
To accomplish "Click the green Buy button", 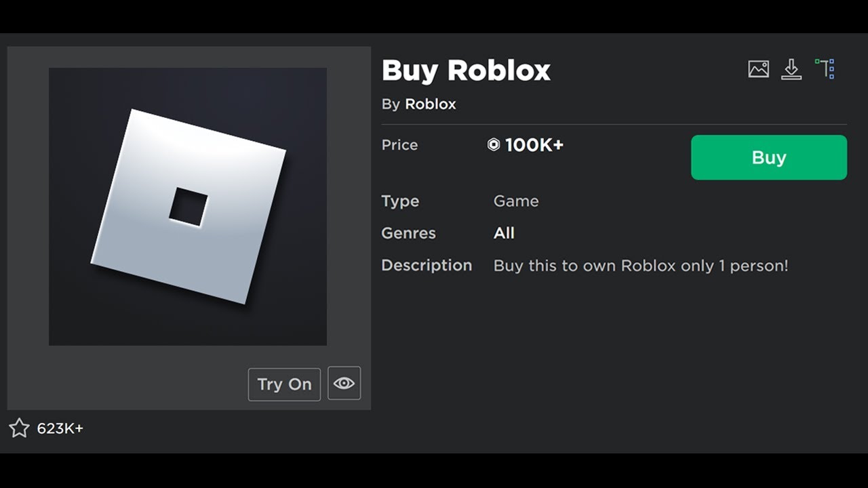I will pyautogui.click(x=769, y=157).
